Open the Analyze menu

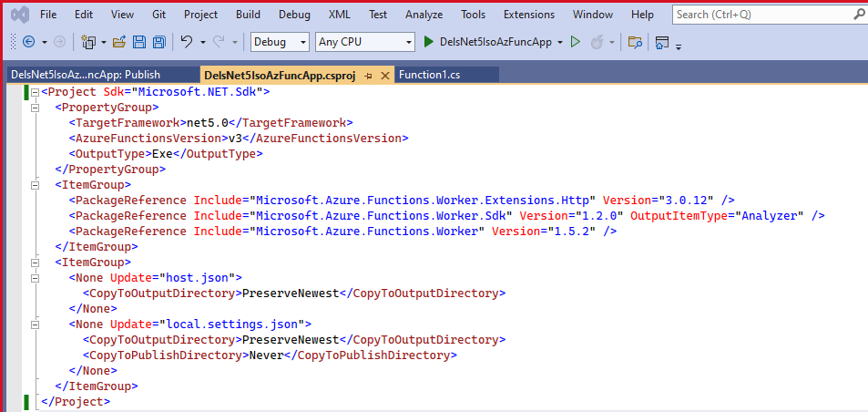point(424,15)
